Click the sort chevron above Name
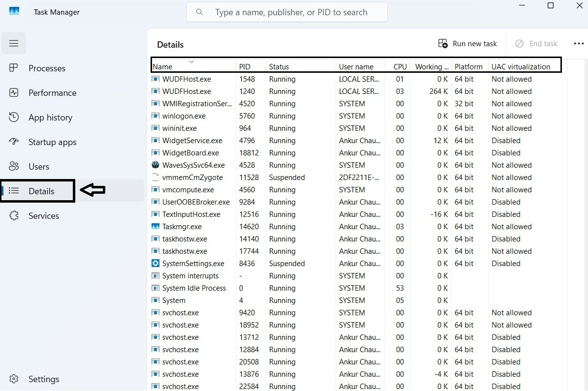This screenshot has width=588, height=391. pyautogui.click(x=191, y=61)
